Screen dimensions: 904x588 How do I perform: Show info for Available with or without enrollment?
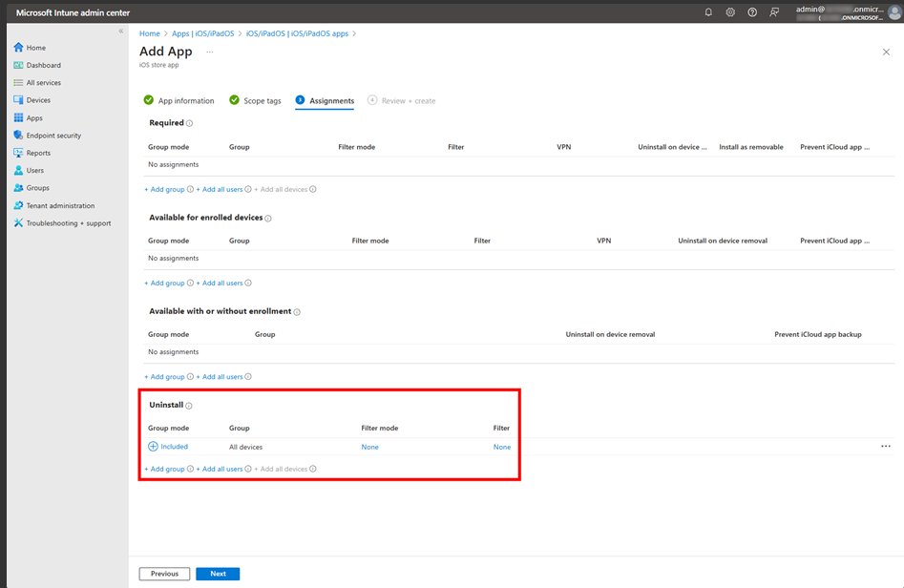point(297,312)
